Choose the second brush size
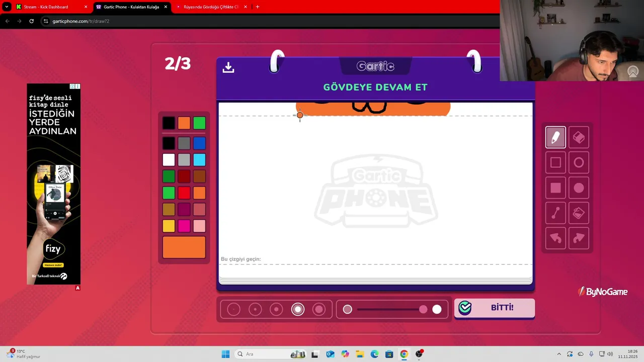This screenshot has width=644, height=362. pyautogui.click(x=255, y=310)
